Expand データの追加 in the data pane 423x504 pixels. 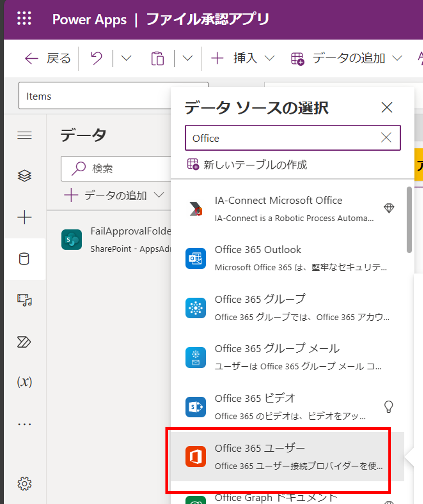coord(114,195)
